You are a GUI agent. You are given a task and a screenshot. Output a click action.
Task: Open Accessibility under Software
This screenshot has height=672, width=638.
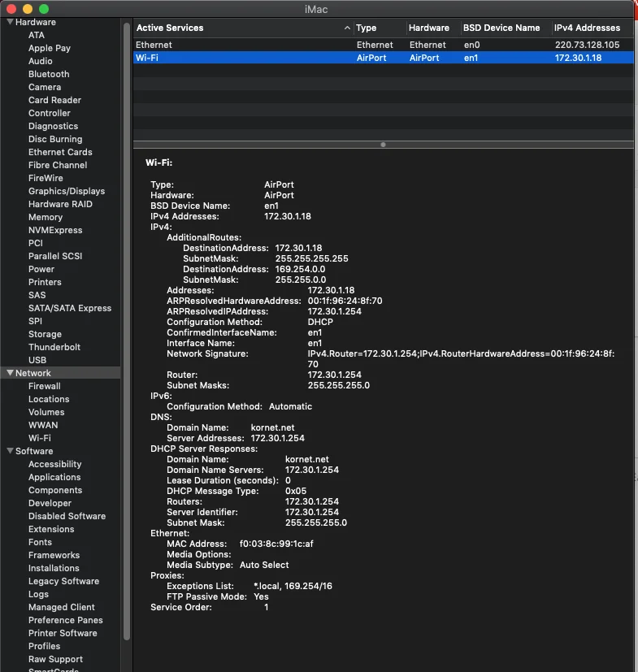[55, 464]
